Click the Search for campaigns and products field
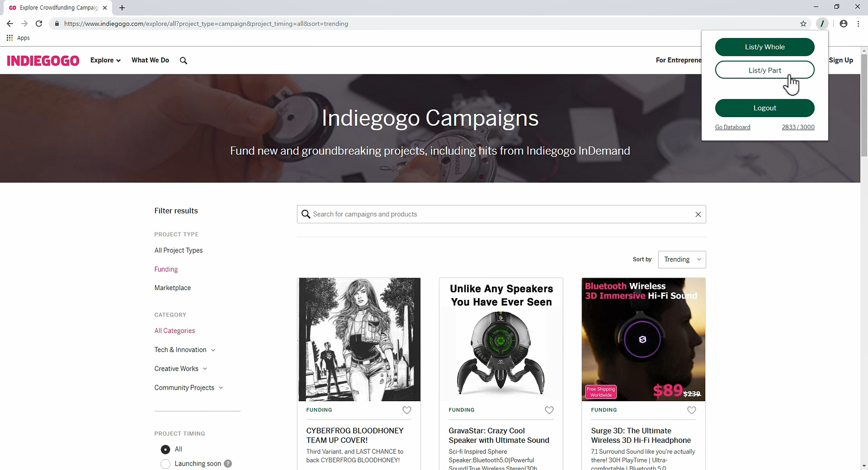This screenshot has width=868, height=470. 501,214
